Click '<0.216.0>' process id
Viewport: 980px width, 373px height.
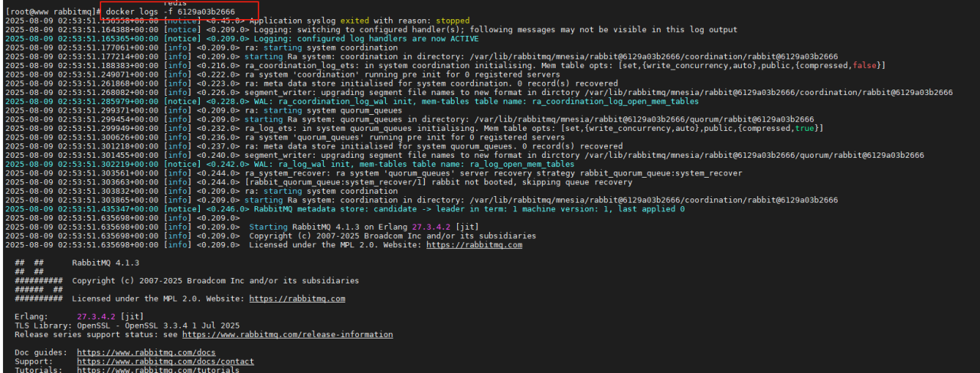217,66
